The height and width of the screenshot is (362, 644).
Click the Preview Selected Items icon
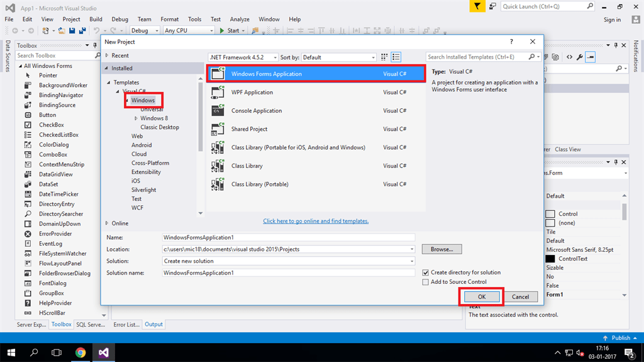click(591, 57)
